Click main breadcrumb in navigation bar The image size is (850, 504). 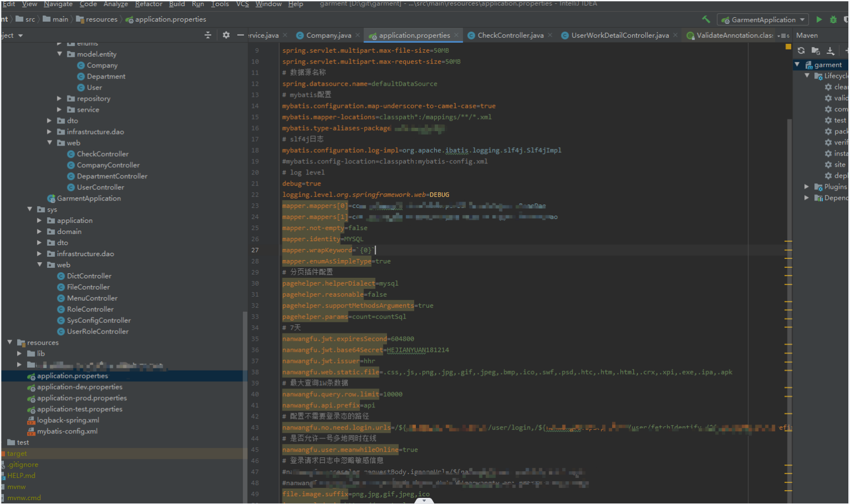point(56,19)
